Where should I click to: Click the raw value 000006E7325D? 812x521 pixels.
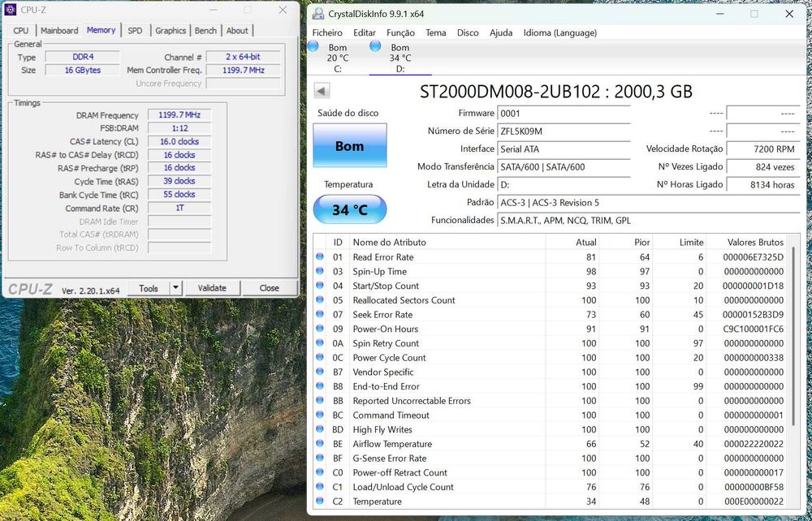click(x=753, y=257)
